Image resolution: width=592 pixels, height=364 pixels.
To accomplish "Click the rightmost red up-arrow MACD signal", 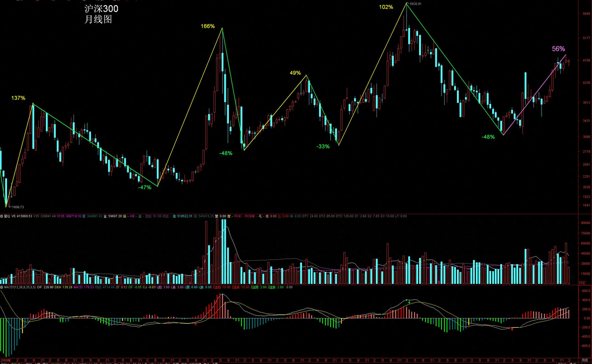I will [512, 330].
